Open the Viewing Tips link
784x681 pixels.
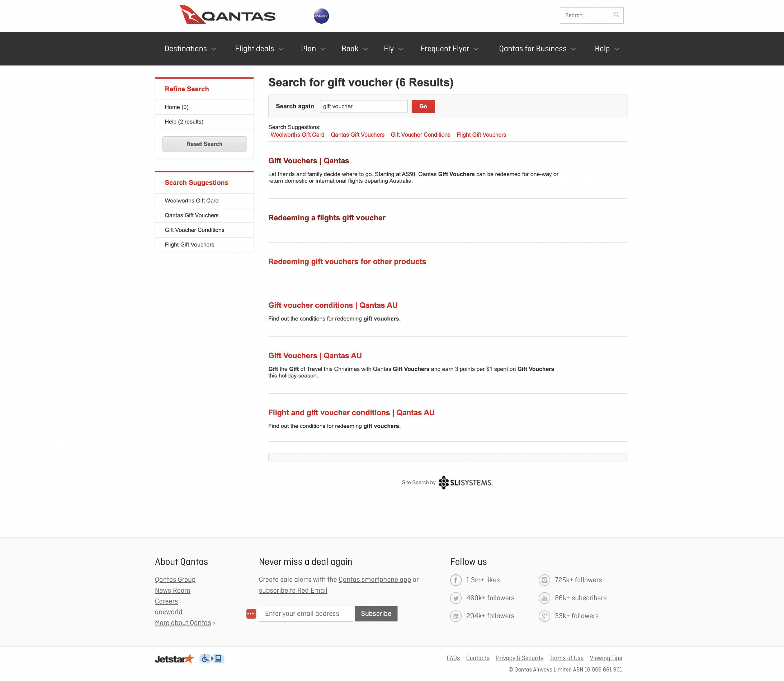[x=606, y=658]
